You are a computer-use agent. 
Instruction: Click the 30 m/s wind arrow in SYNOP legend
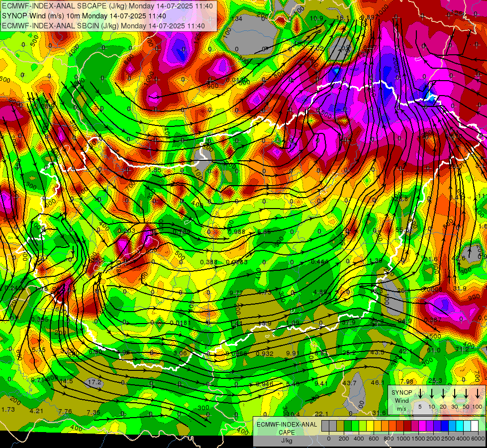pos(454,393)
